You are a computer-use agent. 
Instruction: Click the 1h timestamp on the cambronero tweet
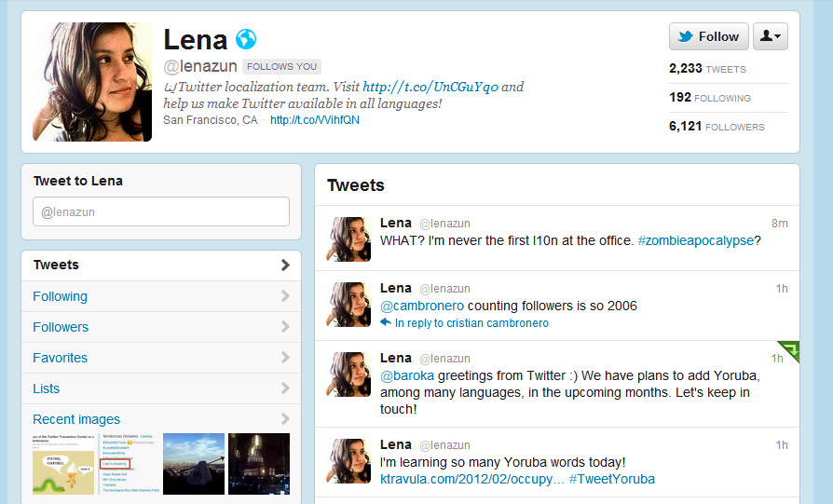pyautogui.click(x=782, y=289)
